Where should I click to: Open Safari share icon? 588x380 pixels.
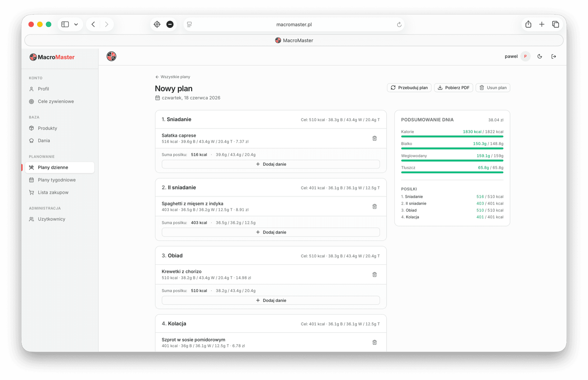528,24
